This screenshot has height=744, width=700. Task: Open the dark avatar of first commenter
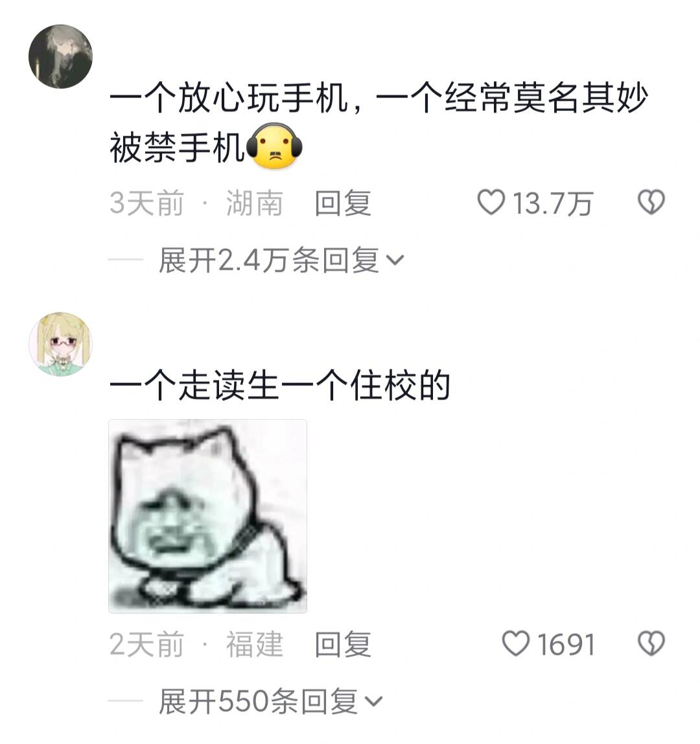(60, 56)
